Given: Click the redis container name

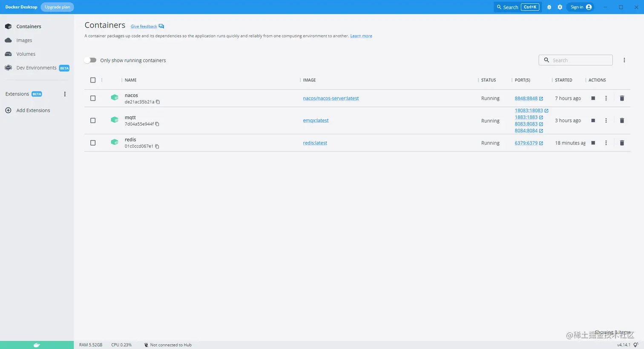Looking at the screenshot, I should [x=130, y=140].
